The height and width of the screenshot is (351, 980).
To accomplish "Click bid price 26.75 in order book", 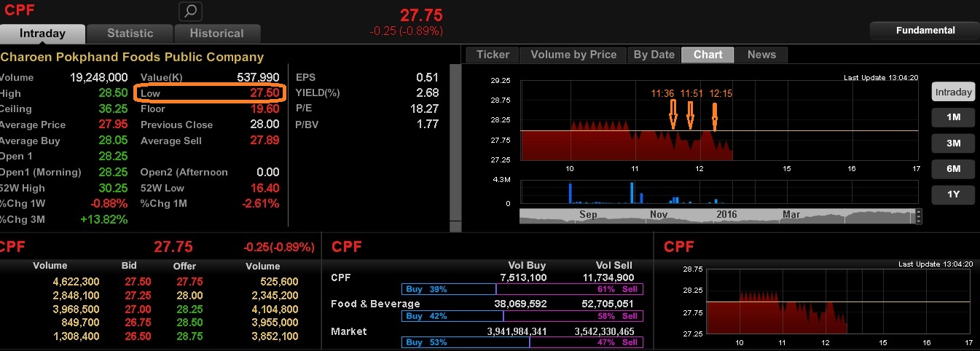I will pos(137,323).
